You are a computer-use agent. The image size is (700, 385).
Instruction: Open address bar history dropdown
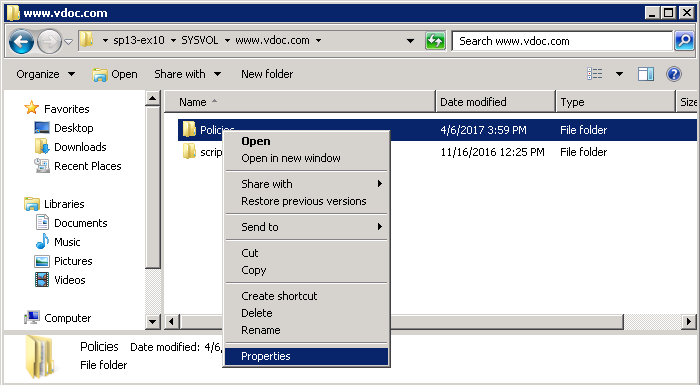(x=410, y=41)
